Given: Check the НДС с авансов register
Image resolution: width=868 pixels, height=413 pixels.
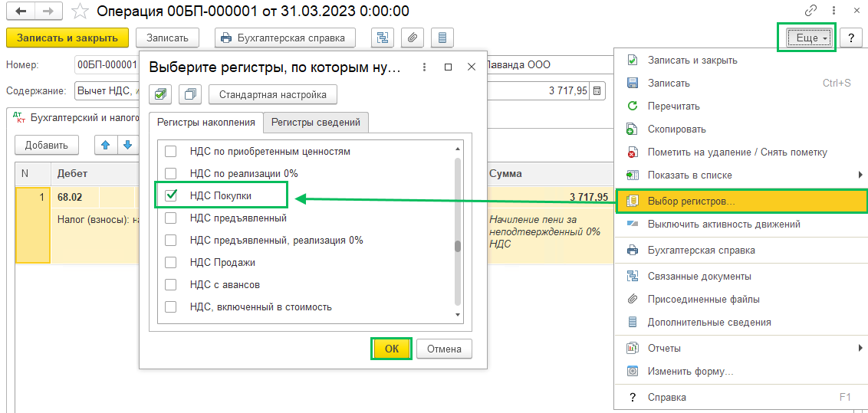Looking at the screenshot, I should tap(172, 285).
